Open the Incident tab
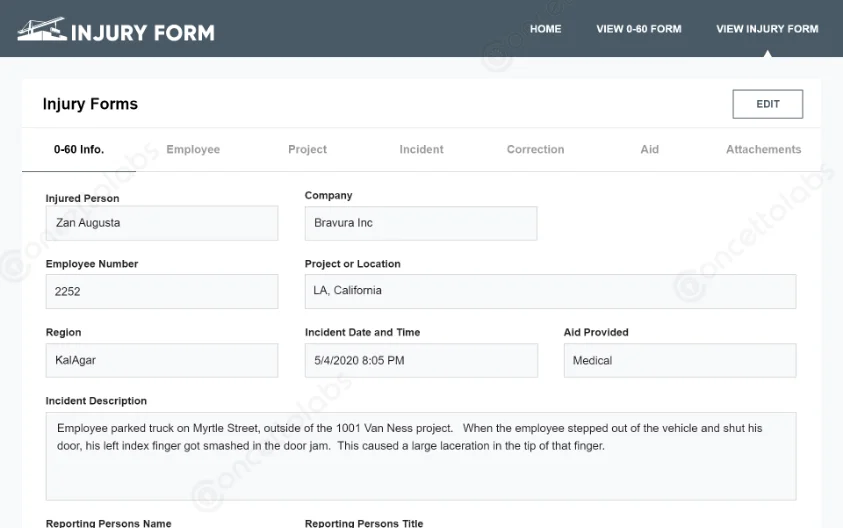Image resolution: width=843 pixels, height=528 pixels. tap(421, 150)
